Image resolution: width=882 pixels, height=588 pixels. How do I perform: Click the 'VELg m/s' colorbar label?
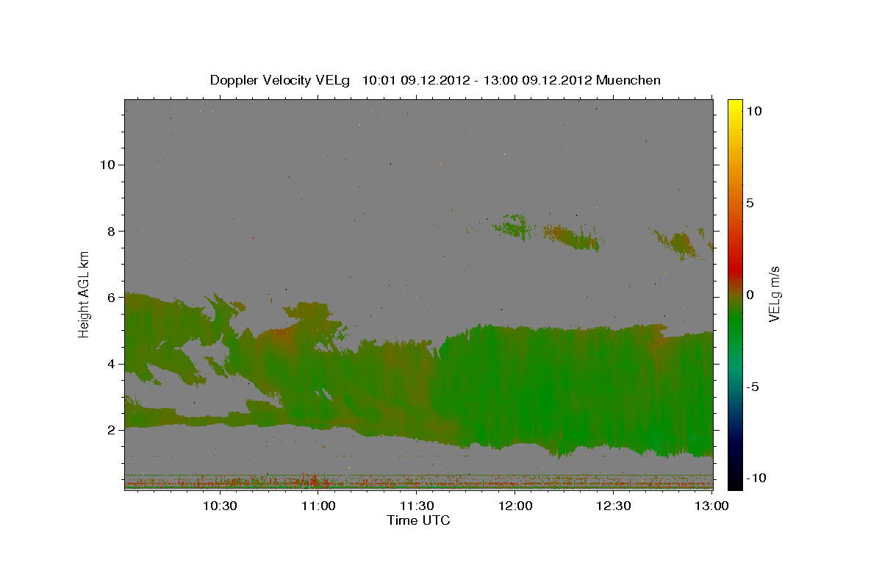[x=774, y=294]
